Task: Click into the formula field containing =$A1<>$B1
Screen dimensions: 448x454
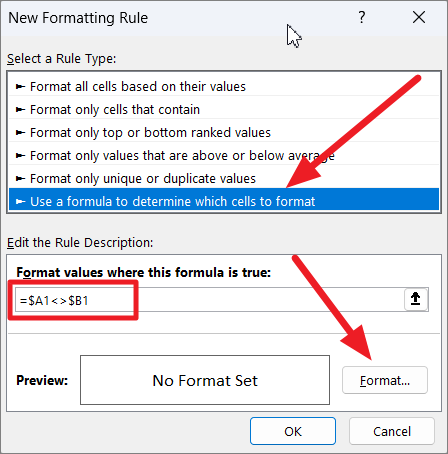Action: (x=209, y=300)
